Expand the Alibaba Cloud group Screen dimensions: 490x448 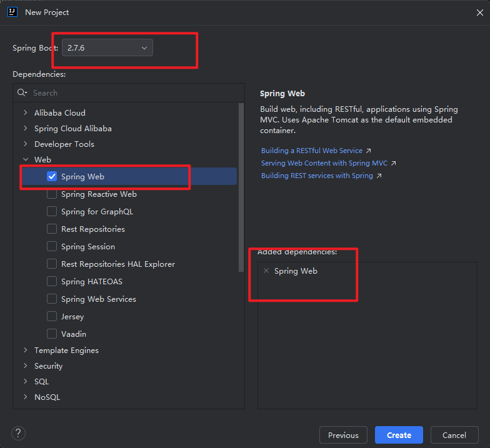point(26,112)
